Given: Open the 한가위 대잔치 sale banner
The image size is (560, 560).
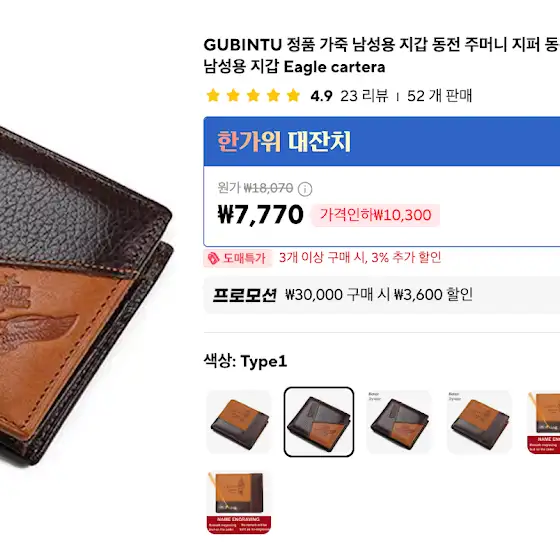Looking at the screenshot, I should pos(382,141).
